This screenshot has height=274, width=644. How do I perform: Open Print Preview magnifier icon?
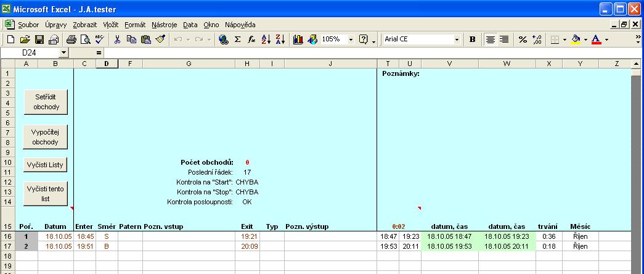[x=86, y=39]
